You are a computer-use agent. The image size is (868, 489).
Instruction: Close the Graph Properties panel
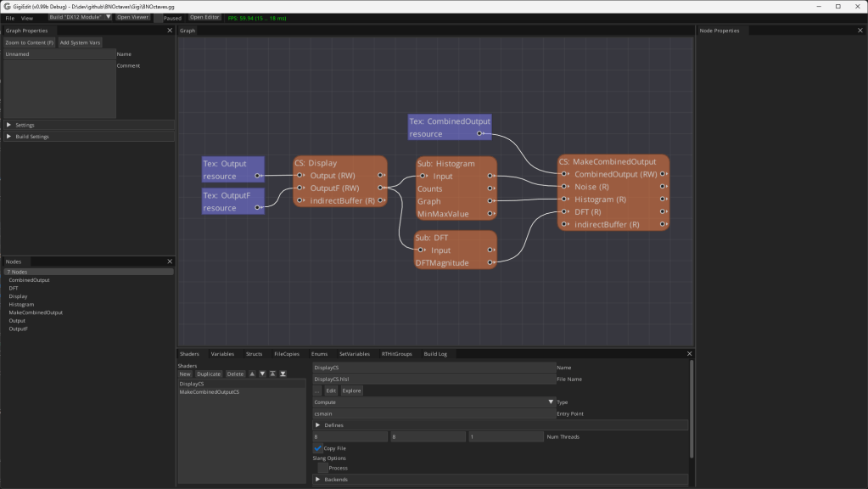point(170,31)
